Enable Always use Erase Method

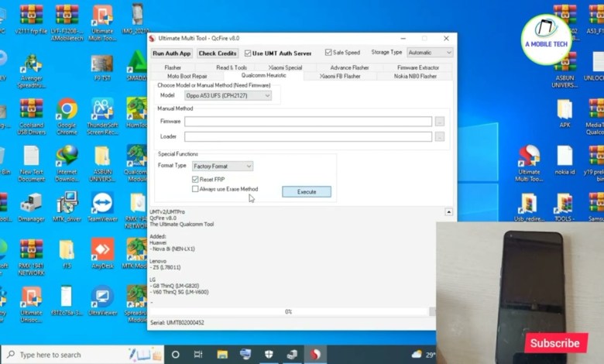pyautogui.click(x=195, y=189)
